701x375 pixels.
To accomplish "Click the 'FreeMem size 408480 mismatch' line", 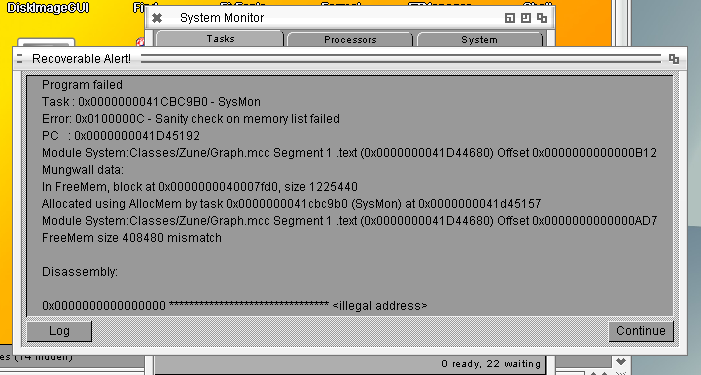I will tap(131, 238).
